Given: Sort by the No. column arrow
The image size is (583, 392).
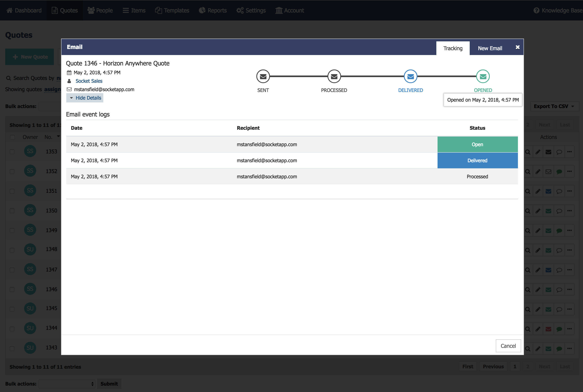Looking at the screenshot, I should pos(58,137).
